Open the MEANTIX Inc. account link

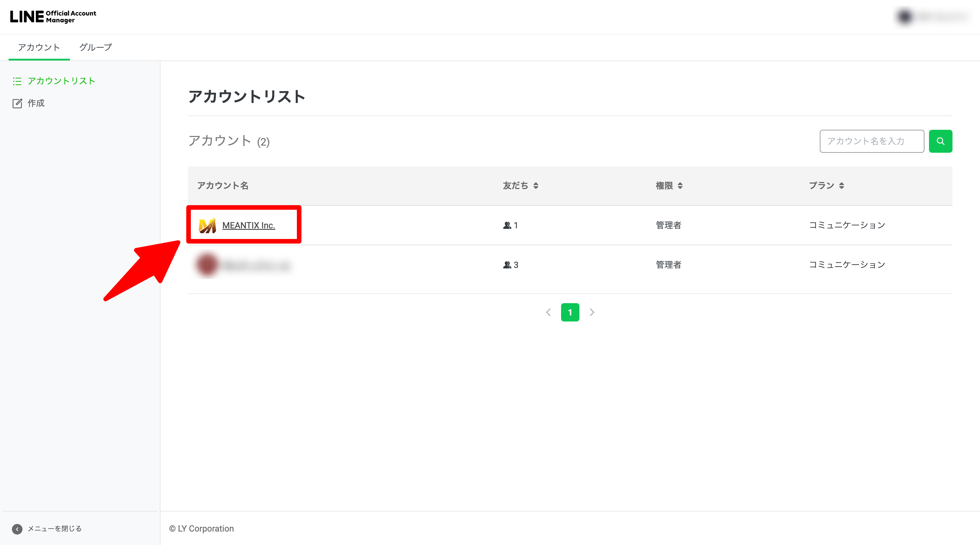(x=248, y=225)
